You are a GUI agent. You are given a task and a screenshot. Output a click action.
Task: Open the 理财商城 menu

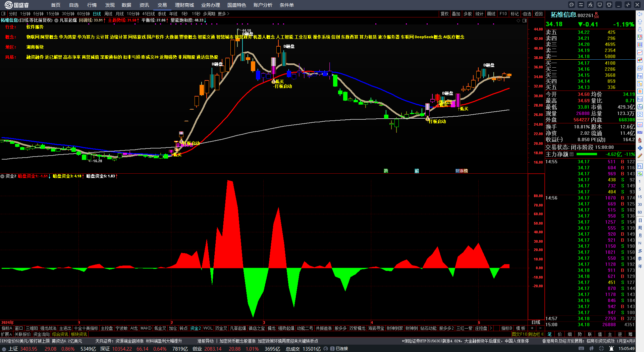184,5
